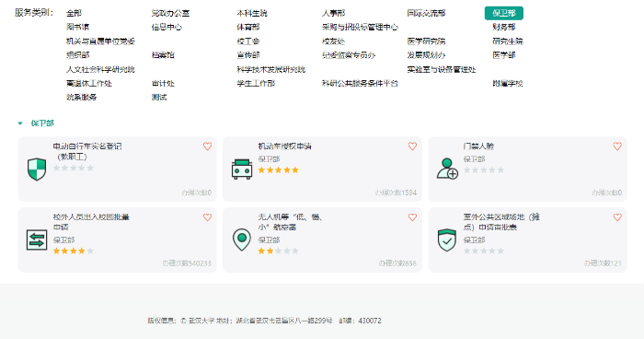Open the swap-arrows icon for 校外人员出入校园批量申请
Screen dimensions: 644x339
tap(37, 240)
